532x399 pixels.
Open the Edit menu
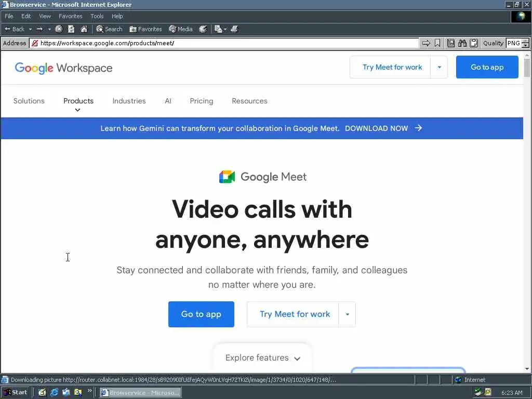click(26, 16)
